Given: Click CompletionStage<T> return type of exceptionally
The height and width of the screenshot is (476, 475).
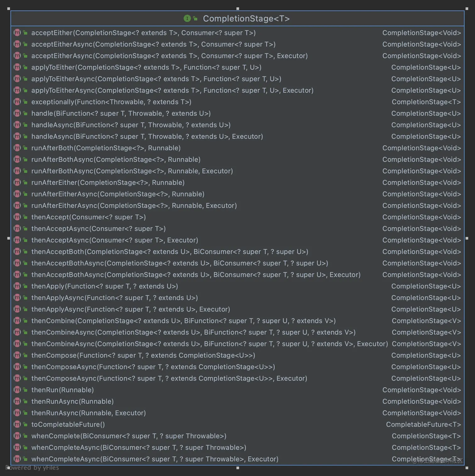Looking at the screenshot, I should coord(426,102).
